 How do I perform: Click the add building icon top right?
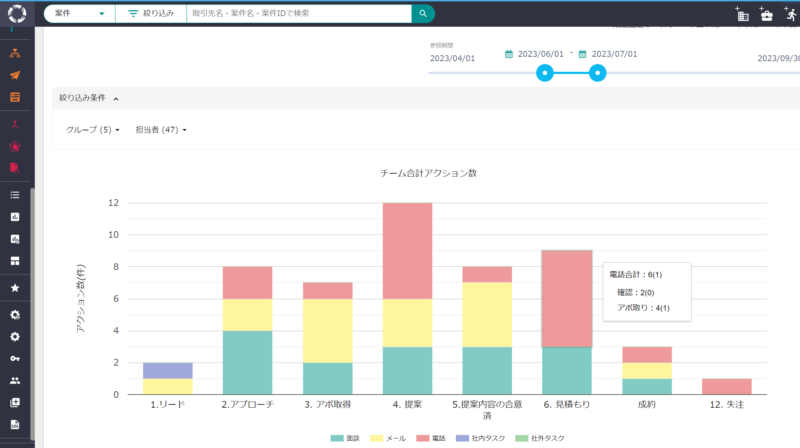[742, 14]
